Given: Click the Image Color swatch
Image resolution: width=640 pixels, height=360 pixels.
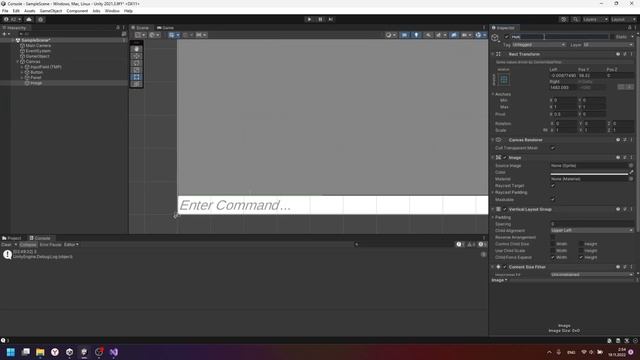Looking at the screenshot, I should click(x=589, y=172).
